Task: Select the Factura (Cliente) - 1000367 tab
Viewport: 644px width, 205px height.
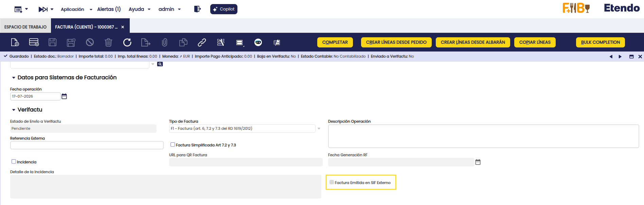Action: (86, 27)
